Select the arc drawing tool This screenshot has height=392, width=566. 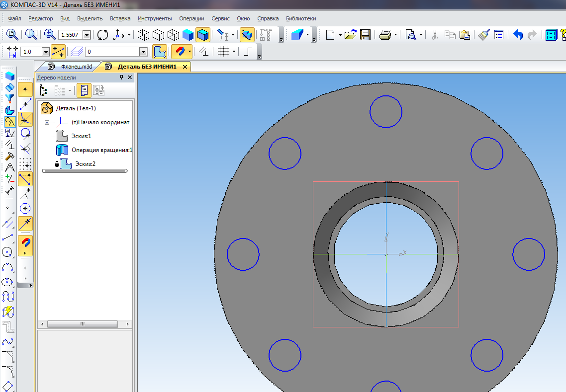[x=7, y=267]
